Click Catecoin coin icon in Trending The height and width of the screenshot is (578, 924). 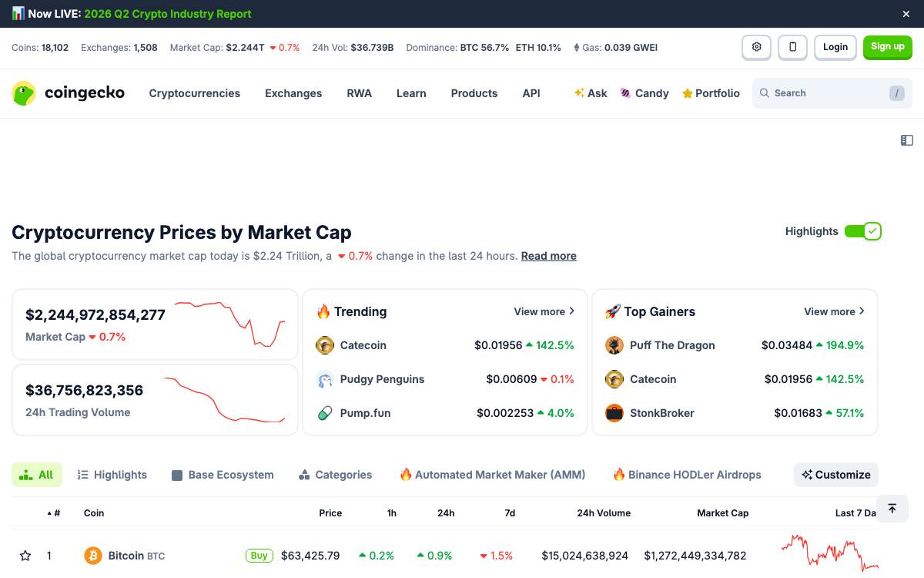click(x=325, y=345)
